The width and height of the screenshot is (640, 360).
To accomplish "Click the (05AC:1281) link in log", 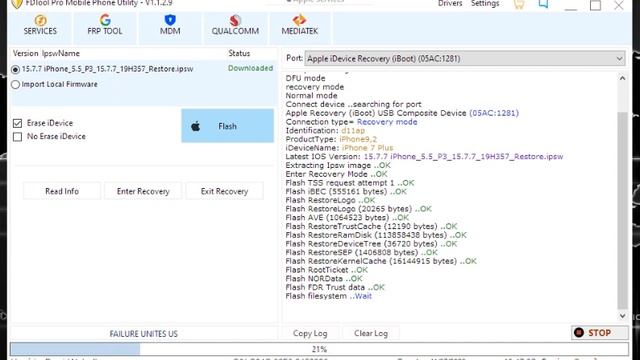I will [x=494, y=113].
